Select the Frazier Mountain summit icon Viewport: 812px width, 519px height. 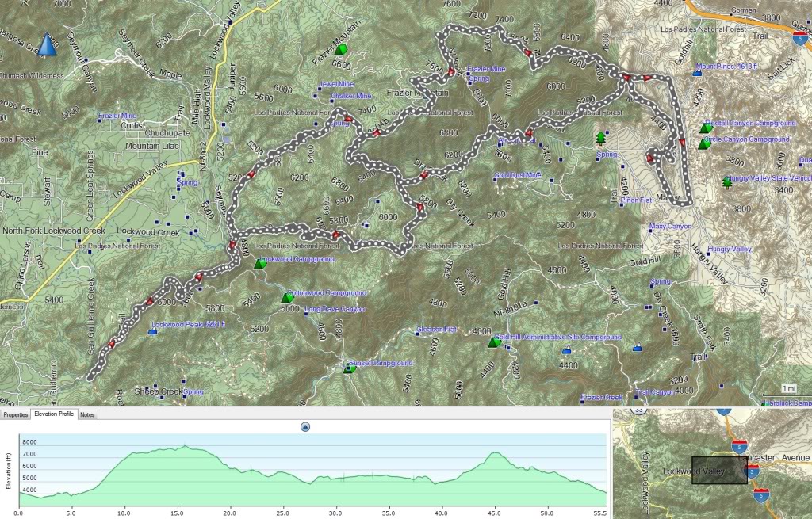[x=341, y=50]
